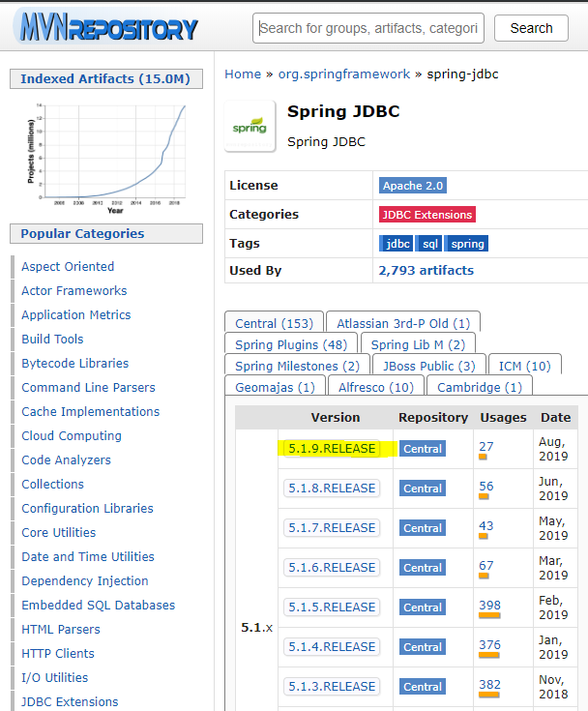Open the 56 usages link
Image resolution: width=588 pixels, height=711 pixels.
(x=486, y=486)
